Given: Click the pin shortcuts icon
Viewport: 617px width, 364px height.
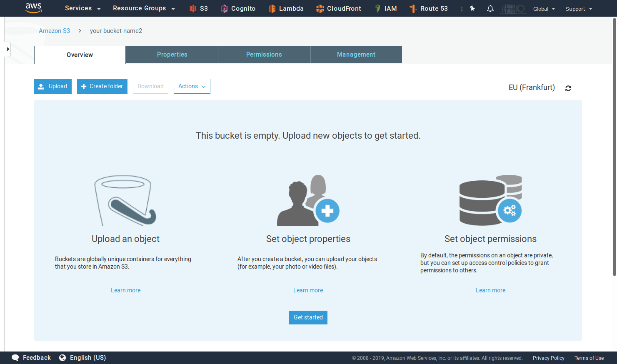Looking at the screenshot, I should pos(472,8).
